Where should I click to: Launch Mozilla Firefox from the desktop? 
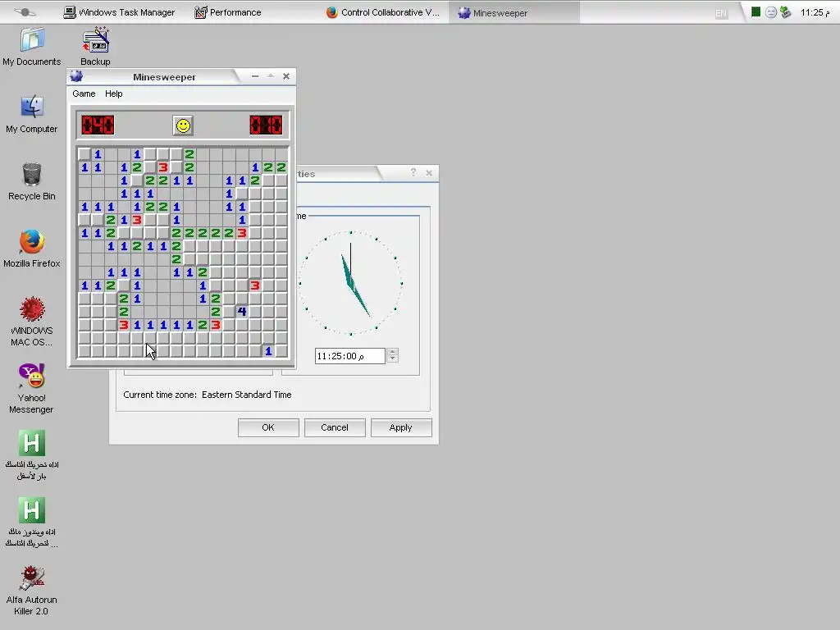[32, 249]
